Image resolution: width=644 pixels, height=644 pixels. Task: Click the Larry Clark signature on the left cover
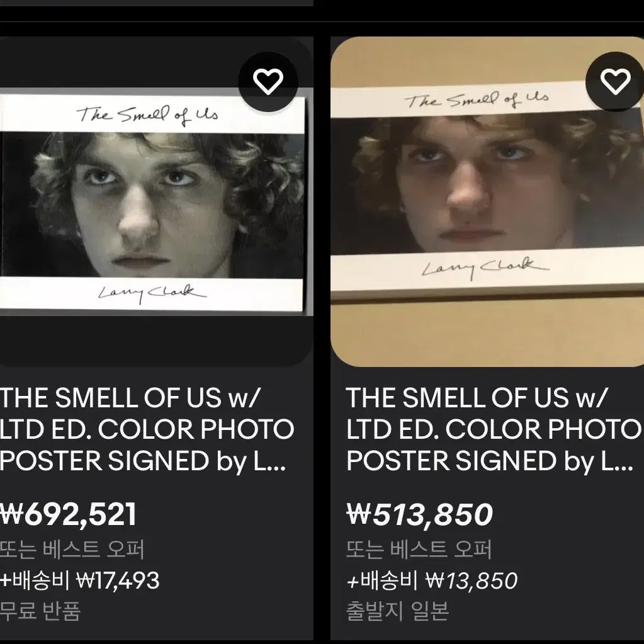tap(152, 293)
